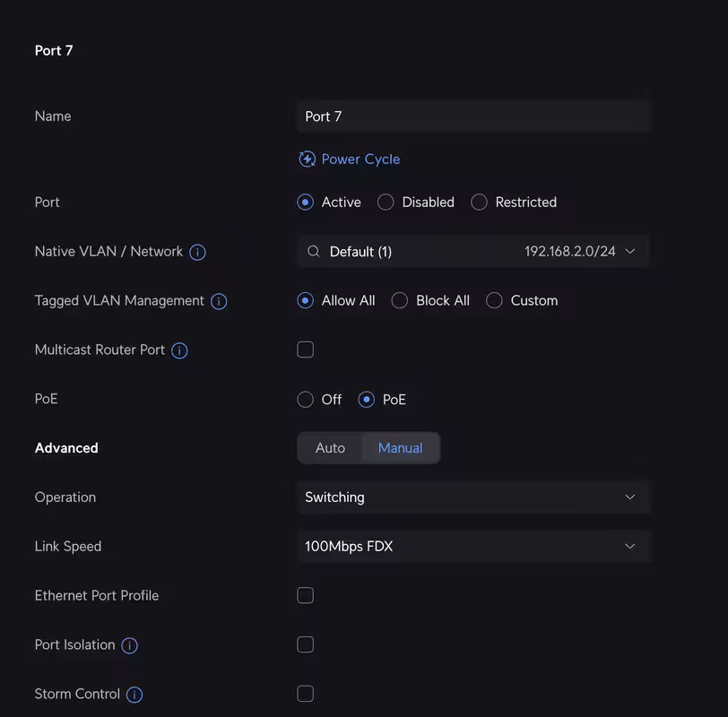The height and width of the screenshot is (717, 728).
Task: Select Allow All tagged VLAN option
Action: pos(305,301)
